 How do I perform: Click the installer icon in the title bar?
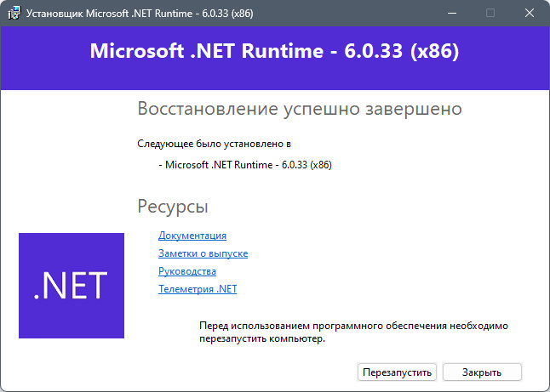[x=14, y=14]
